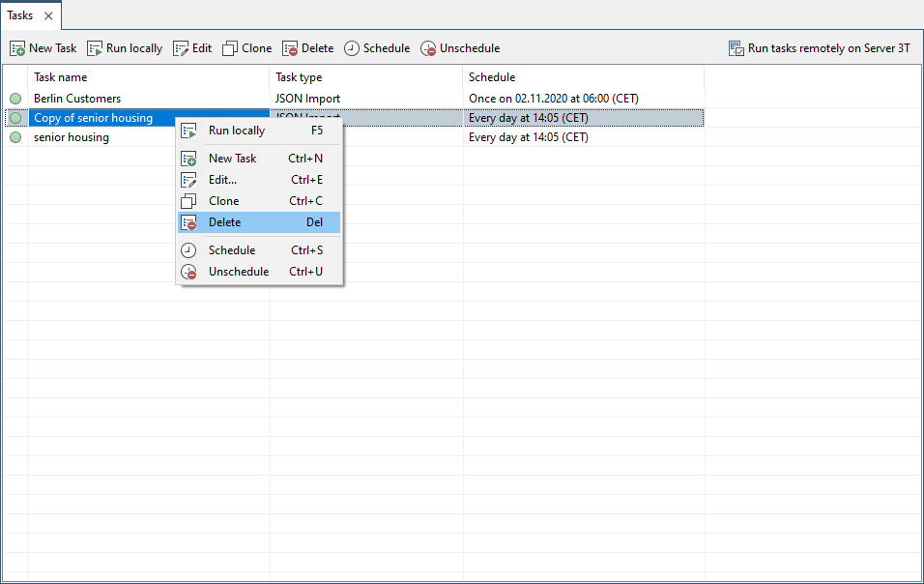924x584 pixels.
Task: Choose Unschedule Ctrl+U from context menu
Action: tap(259, 272)
